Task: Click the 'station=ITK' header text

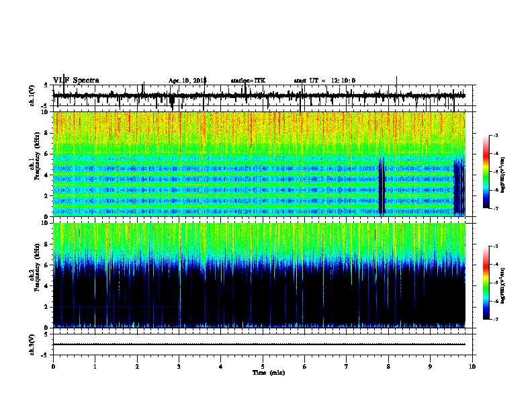Action: coord(248,81)
